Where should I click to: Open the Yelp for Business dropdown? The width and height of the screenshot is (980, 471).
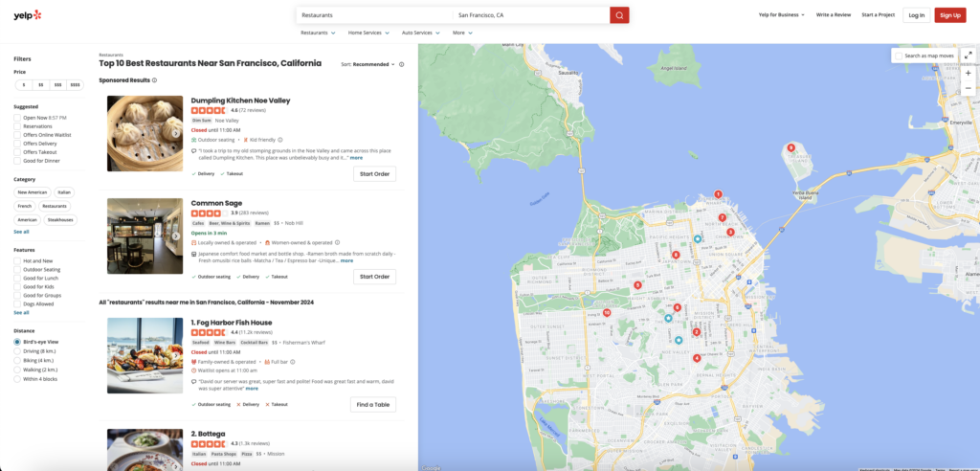[x=781, y=15]
